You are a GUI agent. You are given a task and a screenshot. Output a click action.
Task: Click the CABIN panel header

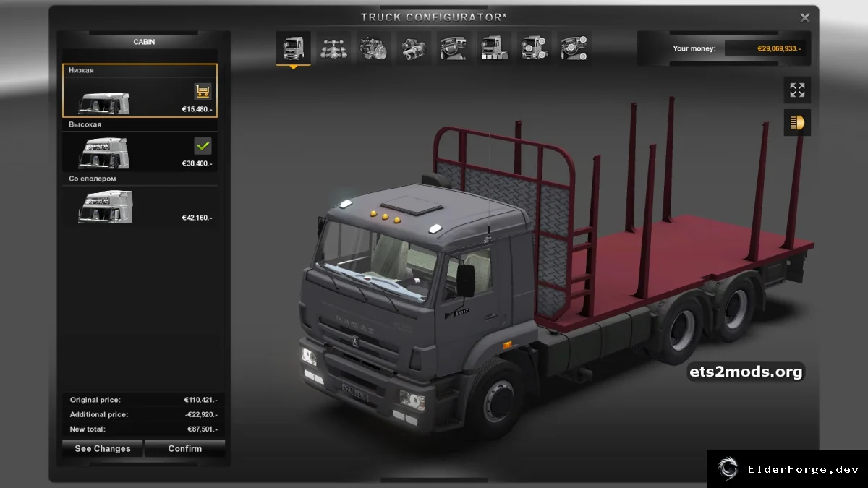pyautogui.click(x=144, y=42)
